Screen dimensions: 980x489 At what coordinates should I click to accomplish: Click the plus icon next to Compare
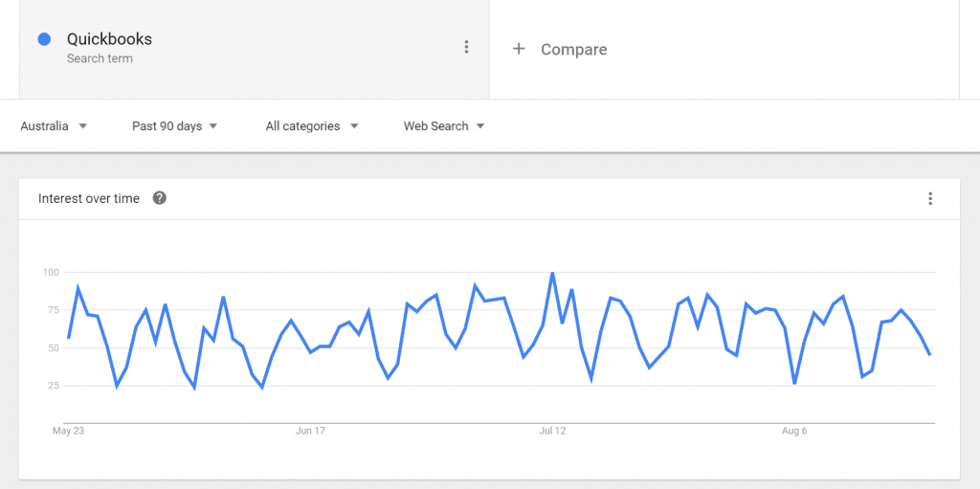click(518, 49)
